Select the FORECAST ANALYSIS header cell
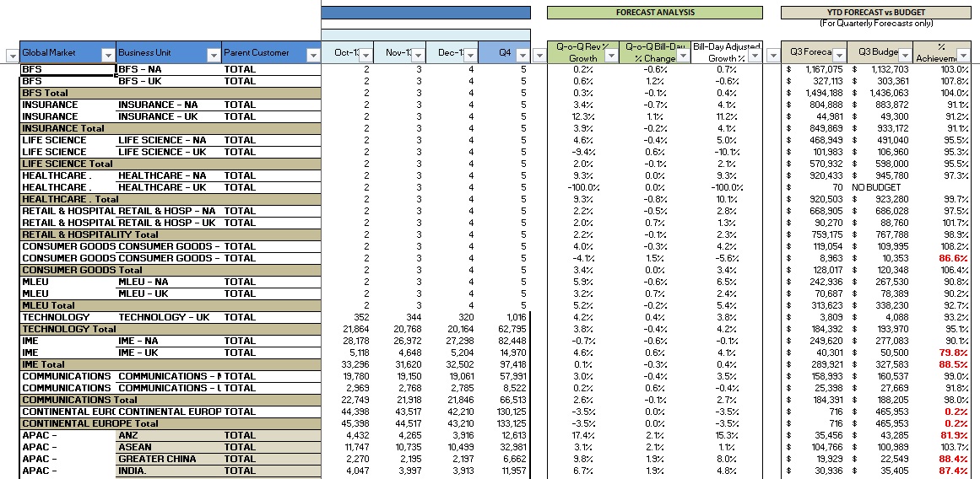This screenshot has height=479, width=980. 655,13
